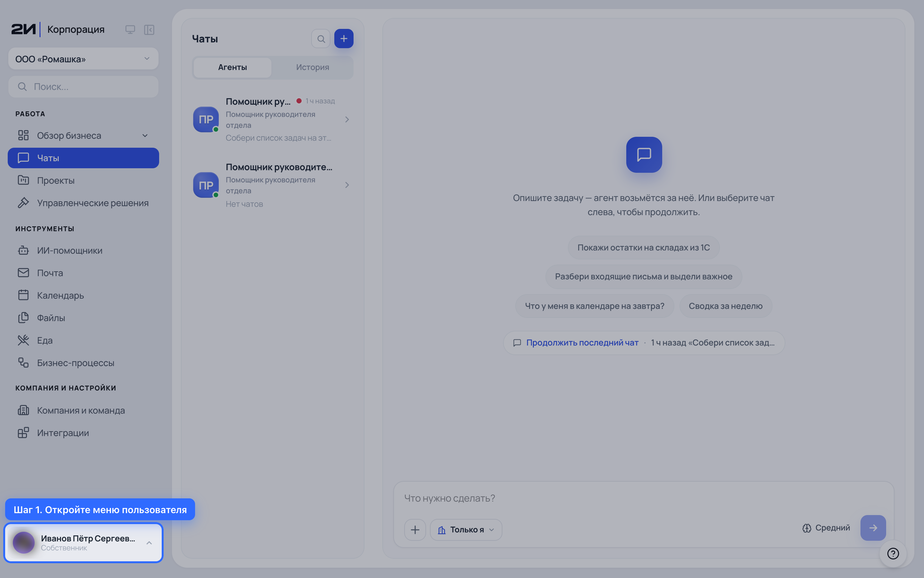Image resolution: width=924 pixels, height=578 pixels.
Task: Open Управленческие решения page
Action: click(83, 203)
